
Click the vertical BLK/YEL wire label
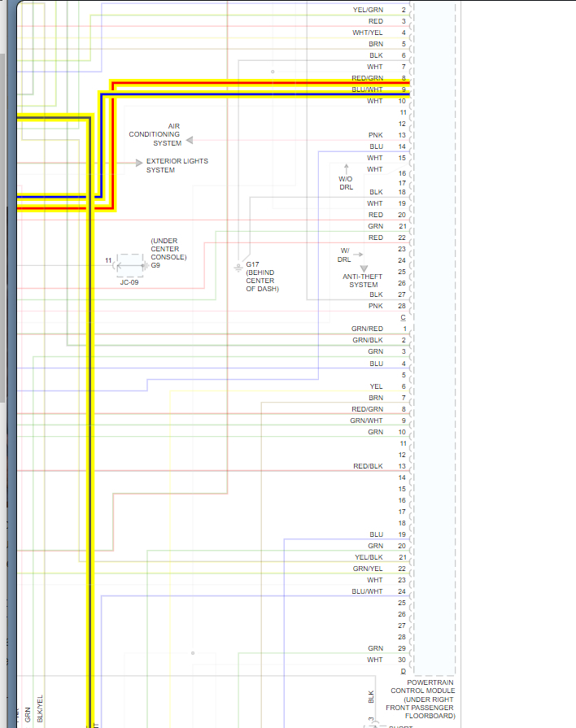click(40, 708)
